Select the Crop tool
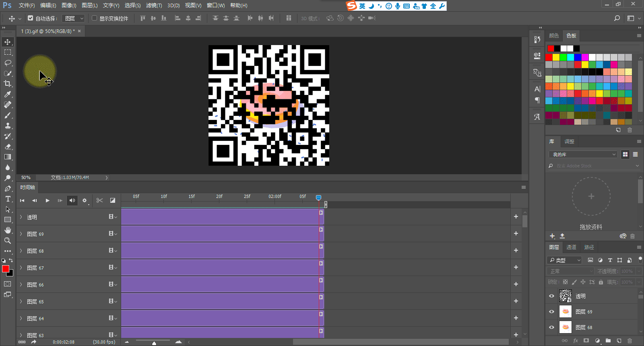644x346 pixels. coord(8,84)
